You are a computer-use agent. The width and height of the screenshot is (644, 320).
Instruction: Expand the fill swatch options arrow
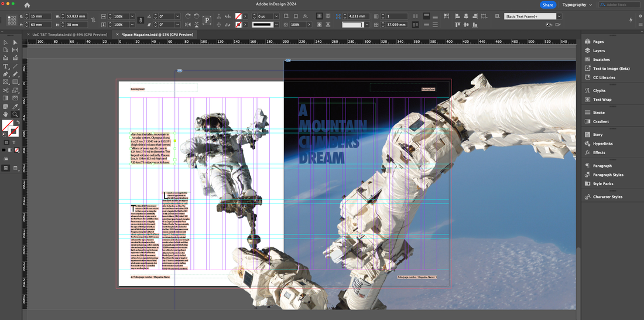pos(245,16)
